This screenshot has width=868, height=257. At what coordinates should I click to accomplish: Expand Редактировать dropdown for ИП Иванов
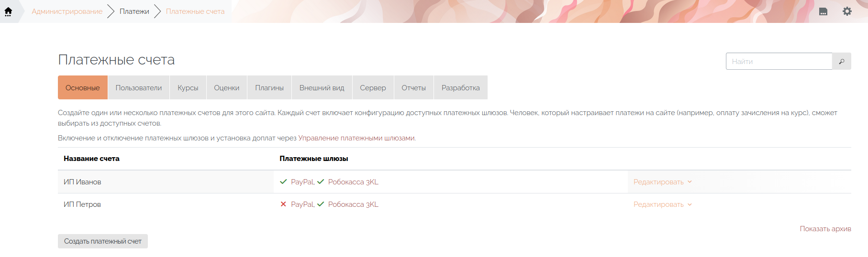pyautogui.click(x=662, y=182)
